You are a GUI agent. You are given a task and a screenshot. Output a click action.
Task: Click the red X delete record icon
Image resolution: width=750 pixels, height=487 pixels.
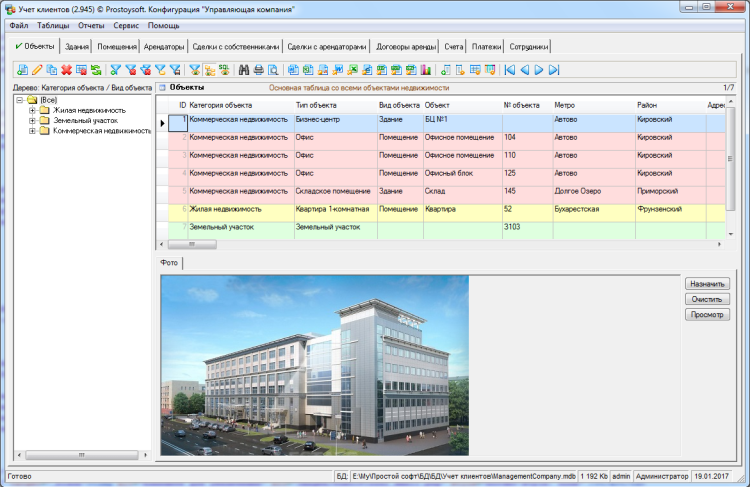click(66, 70)
